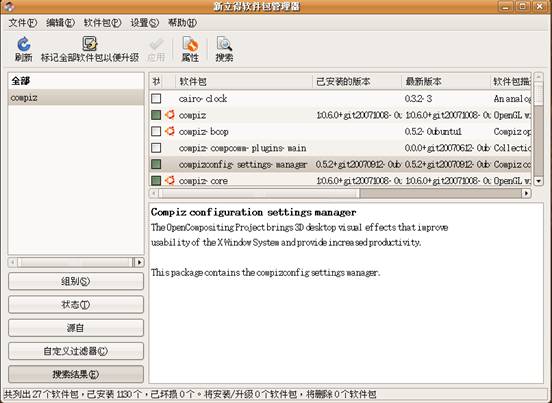Click package list vertical scrollbar down arrow
Viewport: 552px width, 403px height.
[538, 181]
